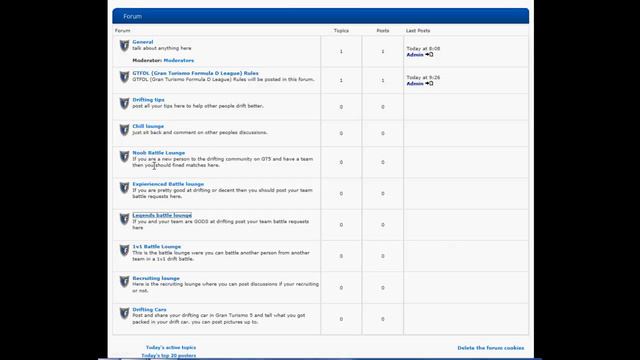Open the Drifting tips forum

pyautogui.click(x=148, y=100)
